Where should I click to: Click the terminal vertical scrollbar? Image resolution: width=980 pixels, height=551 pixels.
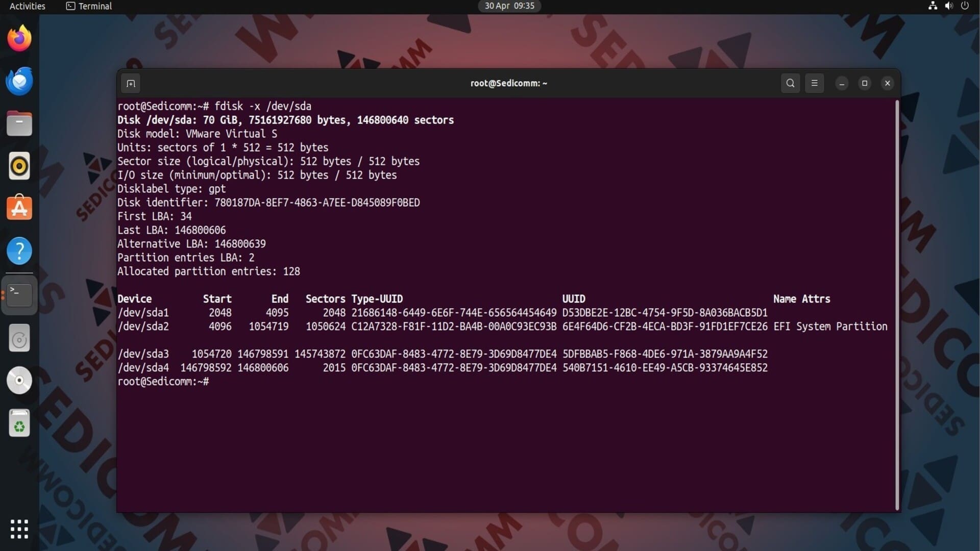[x=897, y=305]
